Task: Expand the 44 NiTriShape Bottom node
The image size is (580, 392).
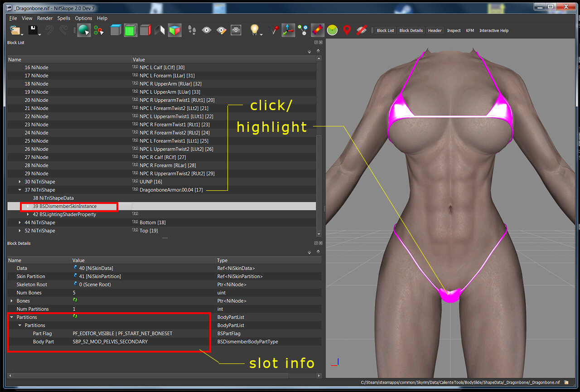Action: click(19, 223)
